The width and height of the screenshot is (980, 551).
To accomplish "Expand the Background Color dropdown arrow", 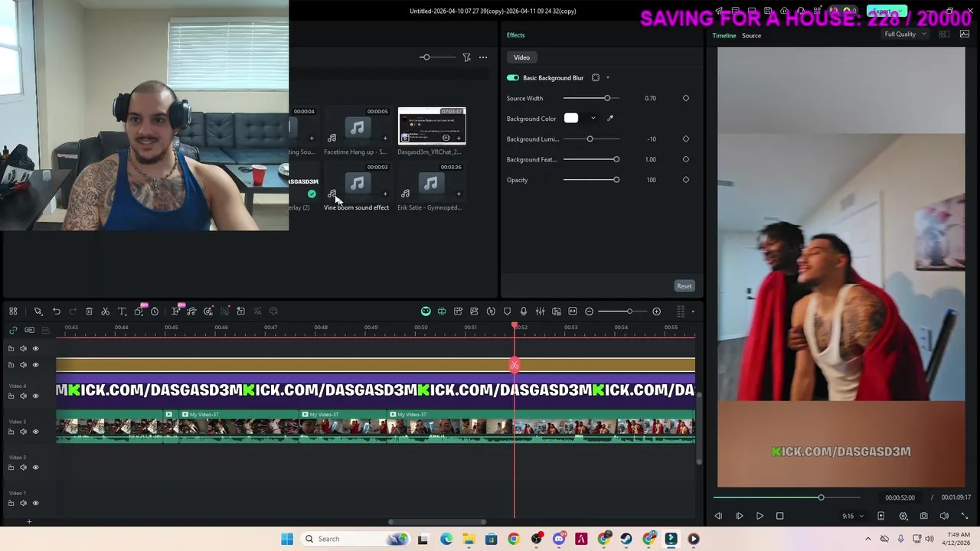I will pos(593,119).
